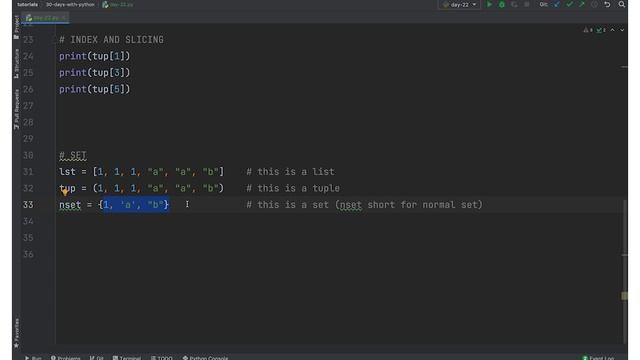Viewport: 640px width, 360px height.
Task: Click the print(tup[3]) line
Action: pos(95,73)
